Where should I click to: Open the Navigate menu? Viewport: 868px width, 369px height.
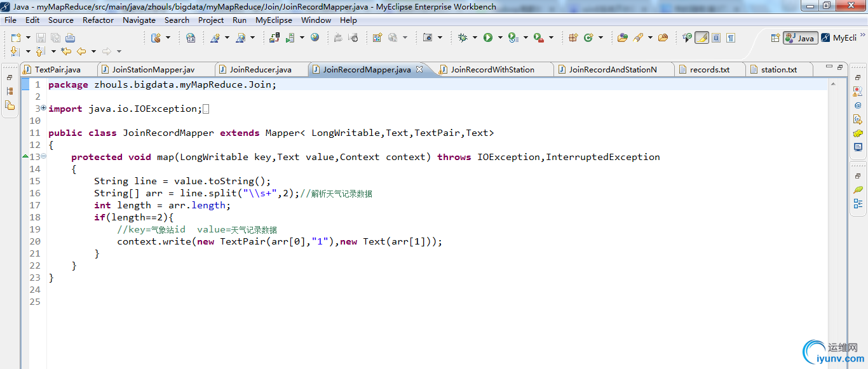(x=139, y=20)
